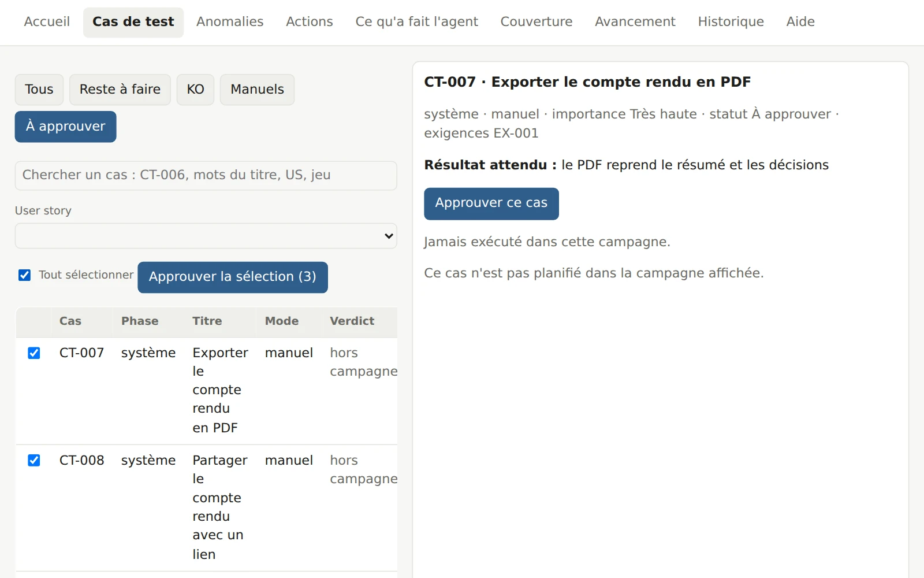Click Approuver la sélection (3)
The image size is (924, 578).
click(x=233, y=277)
